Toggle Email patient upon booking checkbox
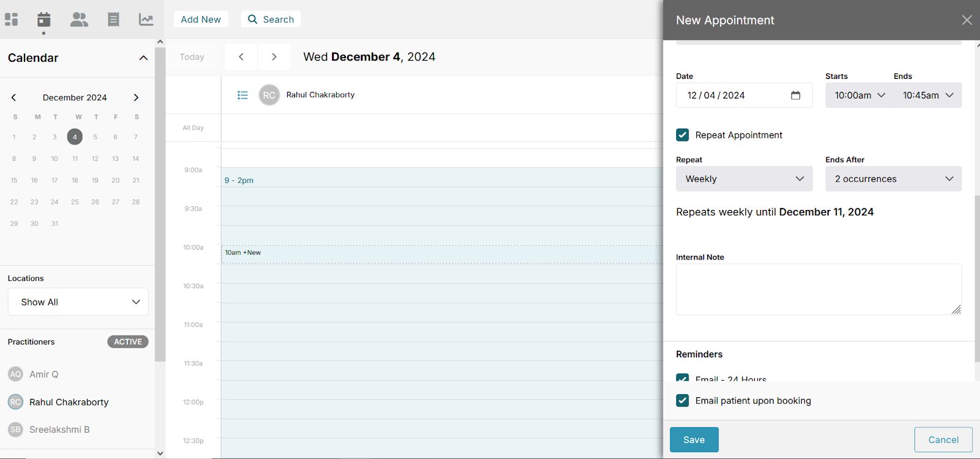Image resolution: width=980 pixels, height=459 pixels. pos(682,400)
